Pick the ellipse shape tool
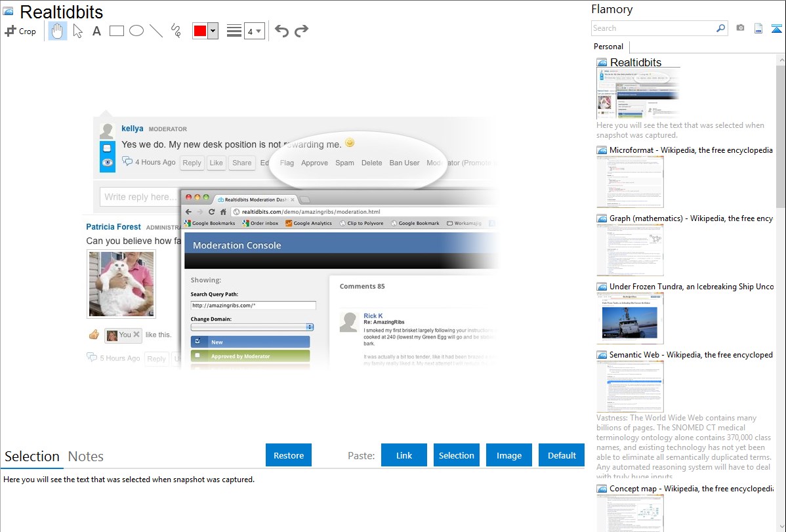The image size is (786, 532). 136,31
